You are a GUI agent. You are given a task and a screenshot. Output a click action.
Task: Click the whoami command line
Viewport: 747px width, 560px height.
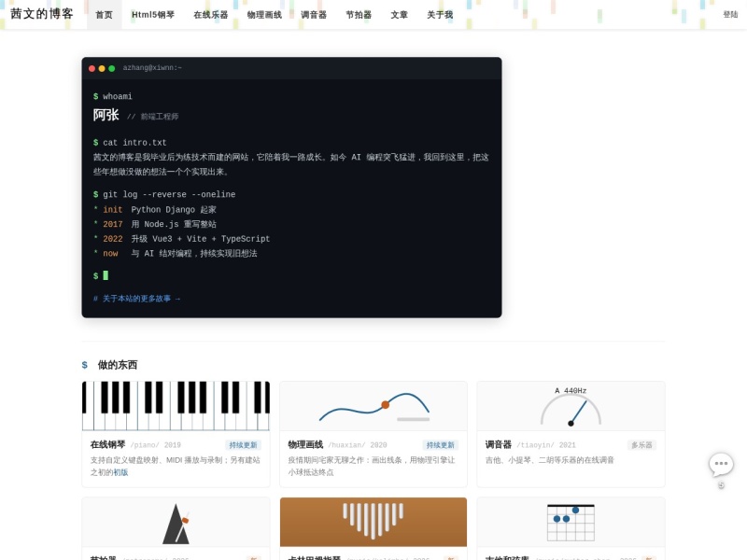pos(113,96)
